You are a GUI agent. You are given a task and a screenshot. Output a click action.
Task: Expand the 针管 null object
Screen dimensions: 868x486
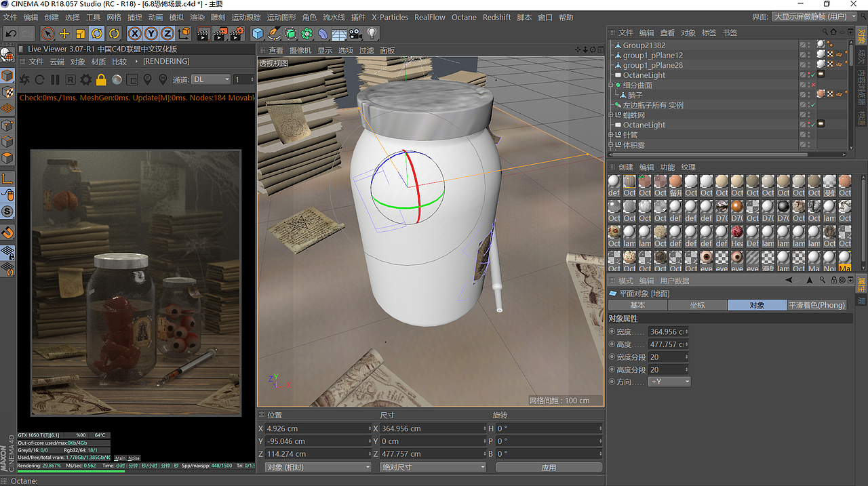[x=611, y=136]
